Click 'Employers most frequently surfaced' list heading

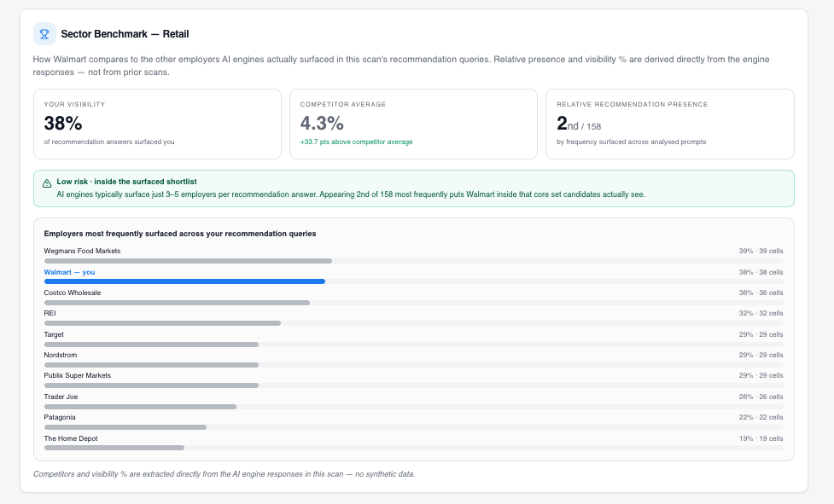pyautogui.click(x=180, y=234)
